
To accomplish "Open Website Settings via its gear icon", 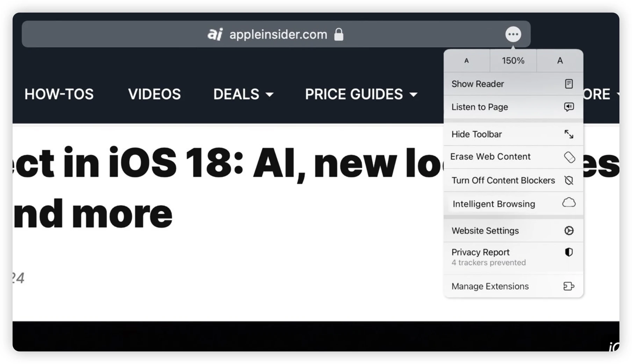I will point(569,231).
